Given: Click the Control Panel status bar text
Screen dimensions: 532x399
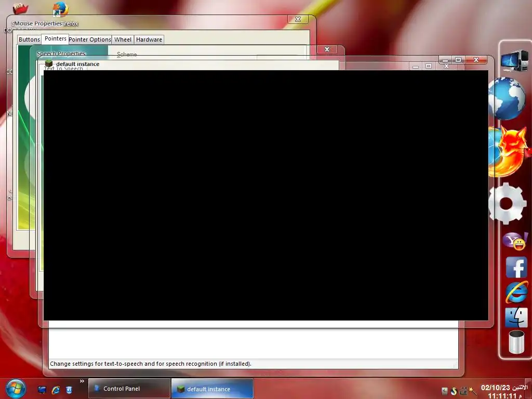Looking at the screenshot, I should tap(151, 364).
